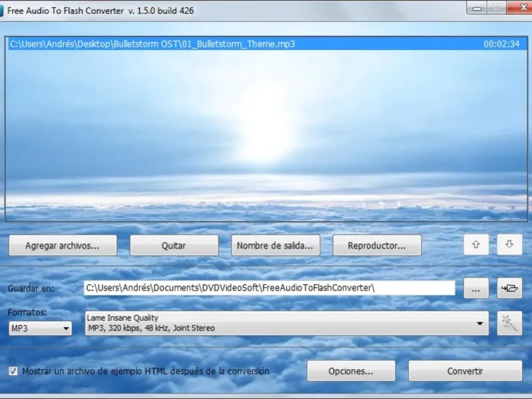
Task: Open the Lame Insane Quality preset dropdown
Action: click(x=287, y=323)
